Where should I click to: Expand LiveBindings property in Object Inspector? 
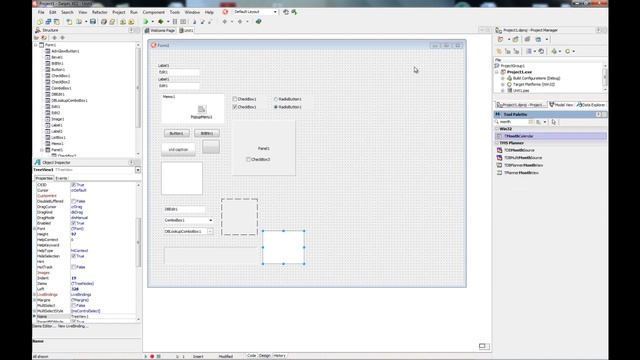pos(35,294)
